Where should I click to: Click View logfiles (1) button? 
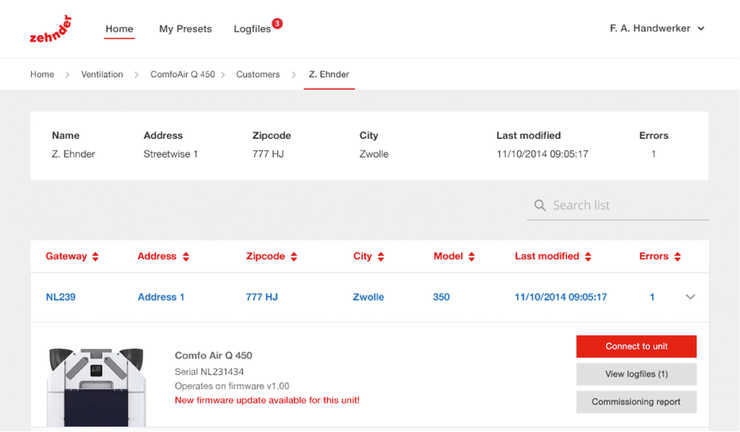click(636, 374)
